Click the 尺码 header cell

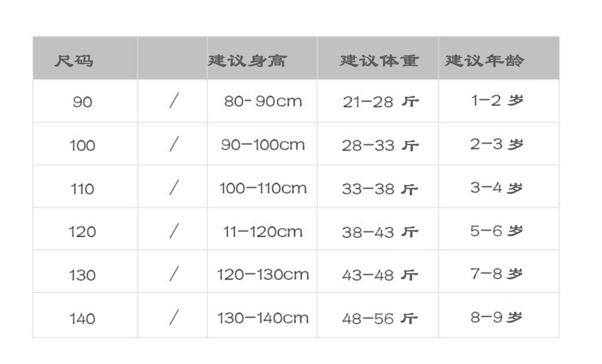74,61
